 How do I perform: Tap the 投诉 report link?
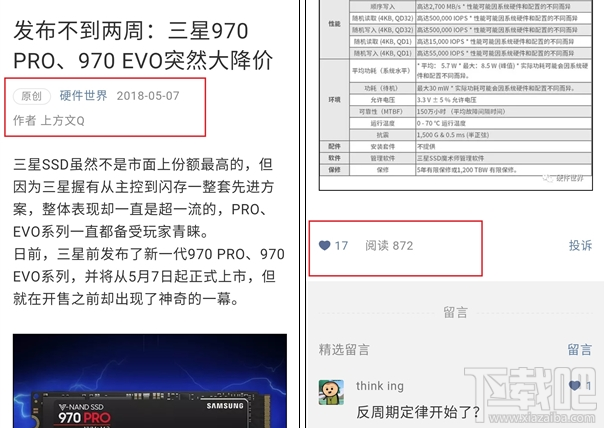coord(580,245)
